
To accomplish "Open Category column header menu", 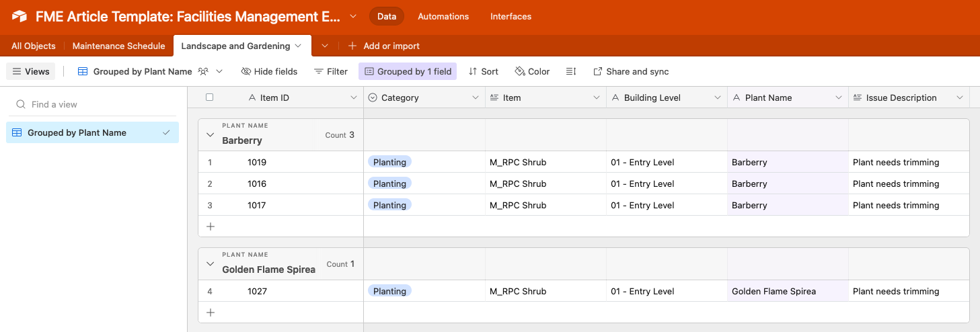I will (475, 97).
